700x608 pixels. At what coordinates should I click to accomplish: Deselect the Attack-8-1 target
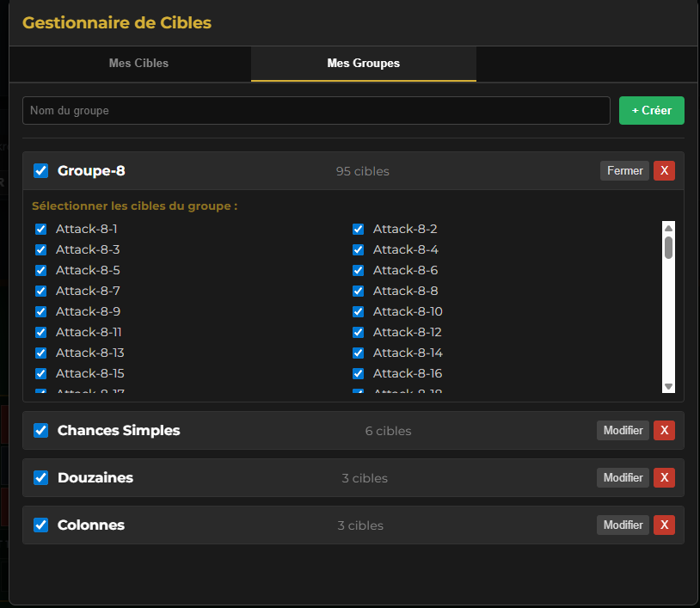(x=40, y=229)
